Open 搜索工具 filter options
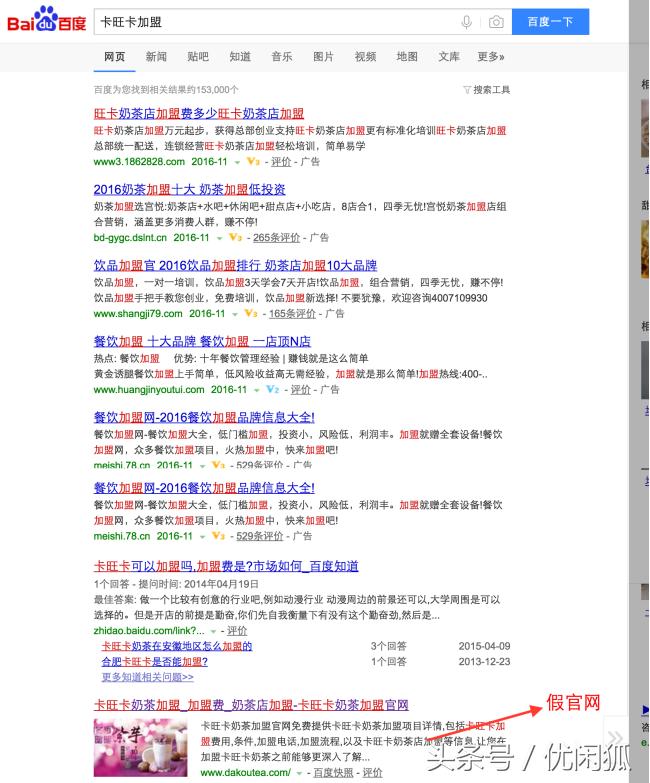Viewport: 650px width, 783px height. (487, 90)
